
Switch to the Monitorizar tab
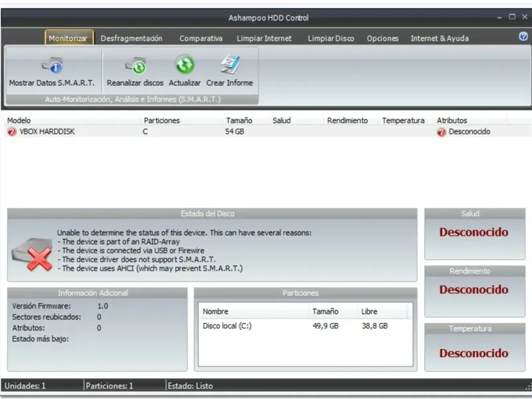68,39
